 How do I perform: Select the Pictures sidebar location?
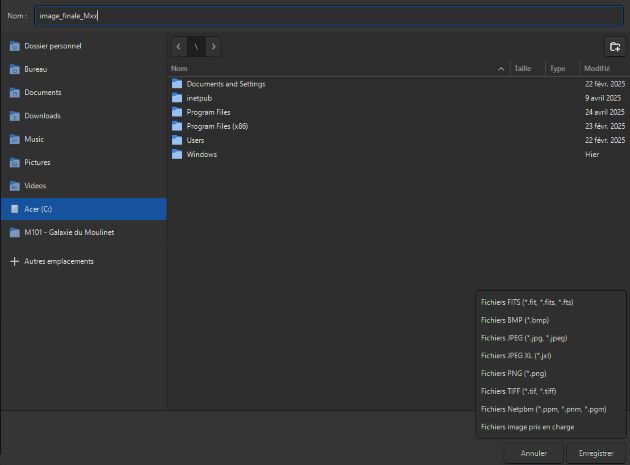(37, 162)
